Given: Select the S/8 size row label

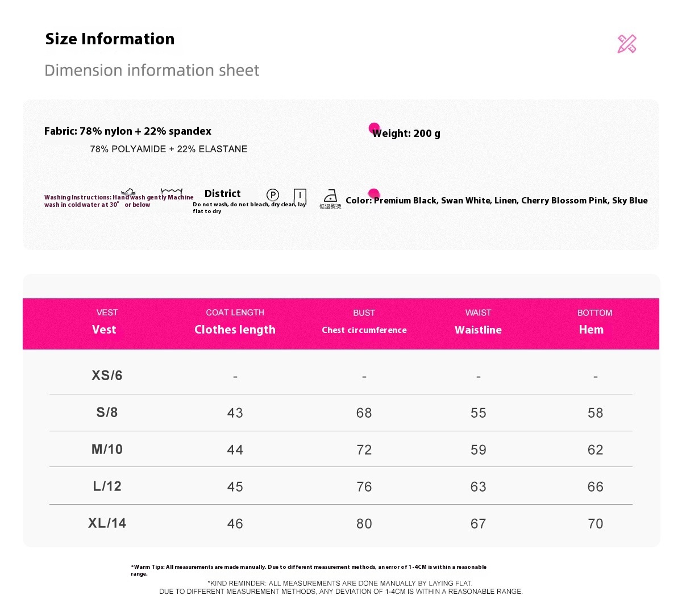Looking at the screenshot, I should click(x=107, y=412).
